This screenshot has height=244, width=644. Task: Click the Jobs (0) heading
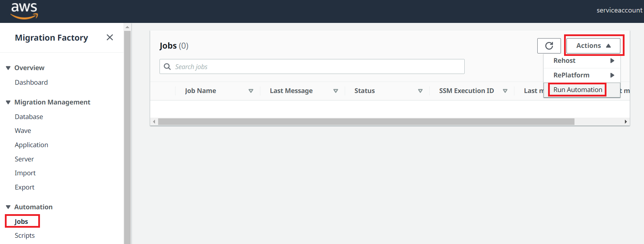click(x=174, y=46)
